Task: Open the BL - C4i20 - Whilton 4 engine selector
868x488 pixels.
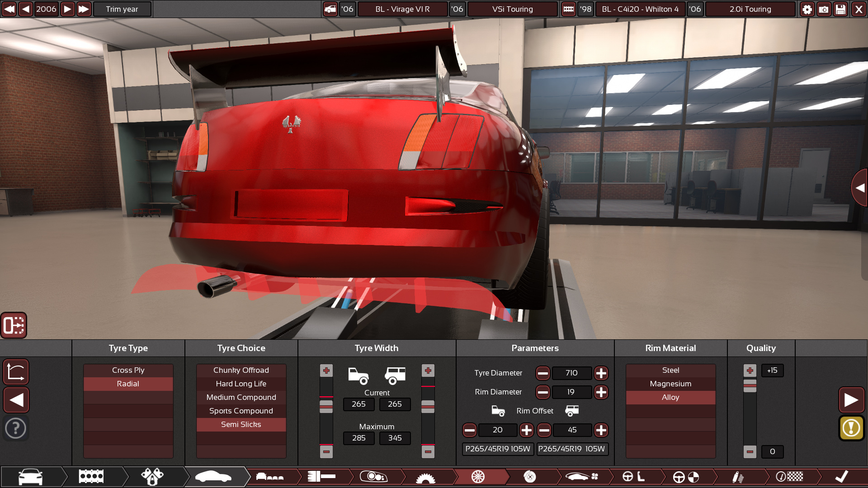Action: (640, 9)
